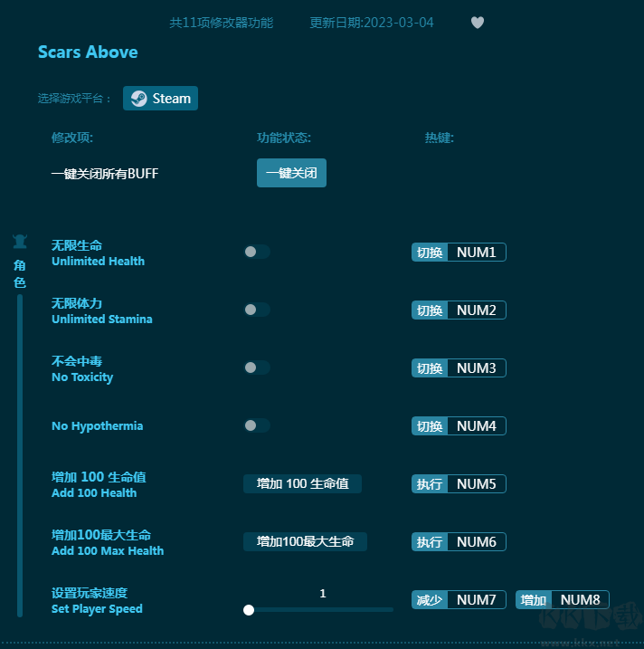The width and height of the screenshot is (644, 649).
Task: Edit the NUM4 hotkey for No Hypothermia
Action: click(476, 426)
